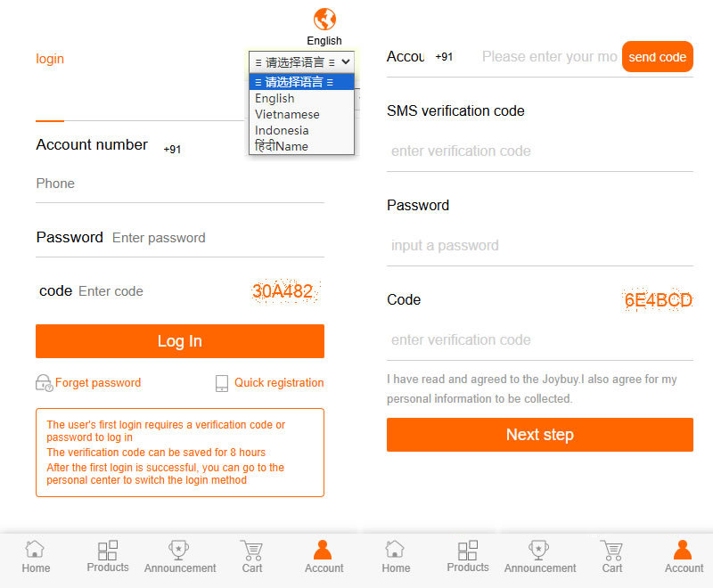Pick Indonesia in the language list
This screenshot has height=588, width=713.
(x=282, y=131)
